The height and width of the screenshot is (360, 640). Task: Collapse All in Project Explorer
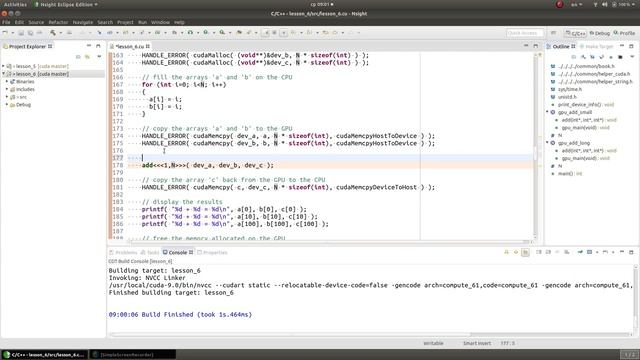(78, 57)
